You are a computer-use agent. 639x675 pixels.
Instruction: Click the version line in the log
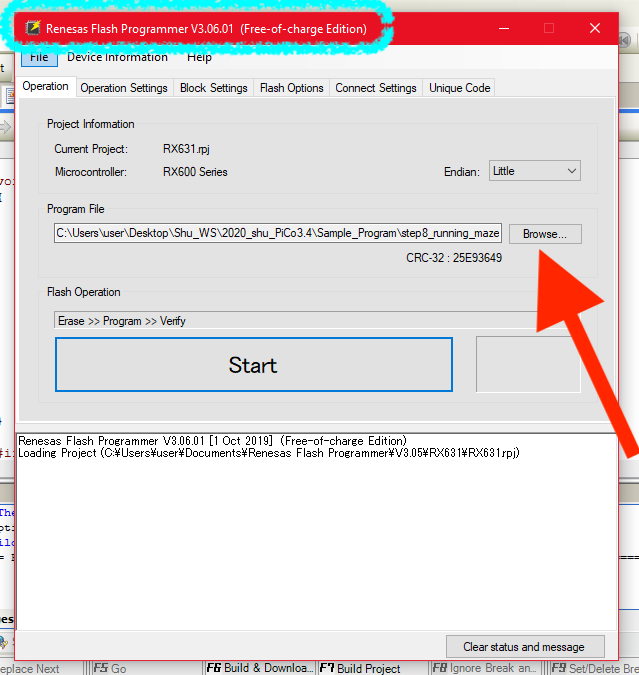(212, 441)
